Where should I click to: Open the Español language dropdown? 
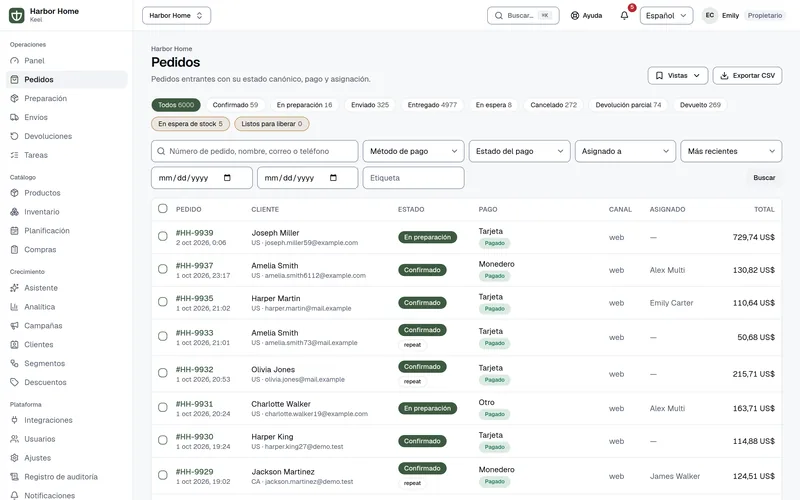coord(666,15)
